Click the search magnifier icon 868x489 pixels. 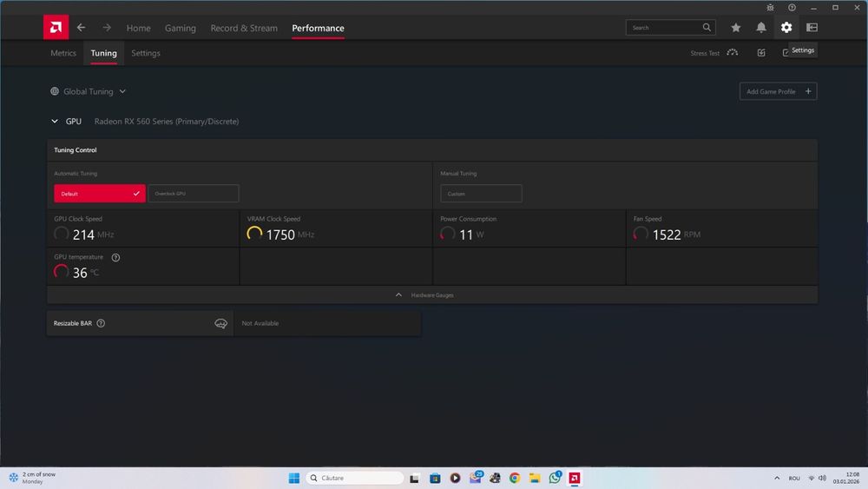click(x=707, y=27)
